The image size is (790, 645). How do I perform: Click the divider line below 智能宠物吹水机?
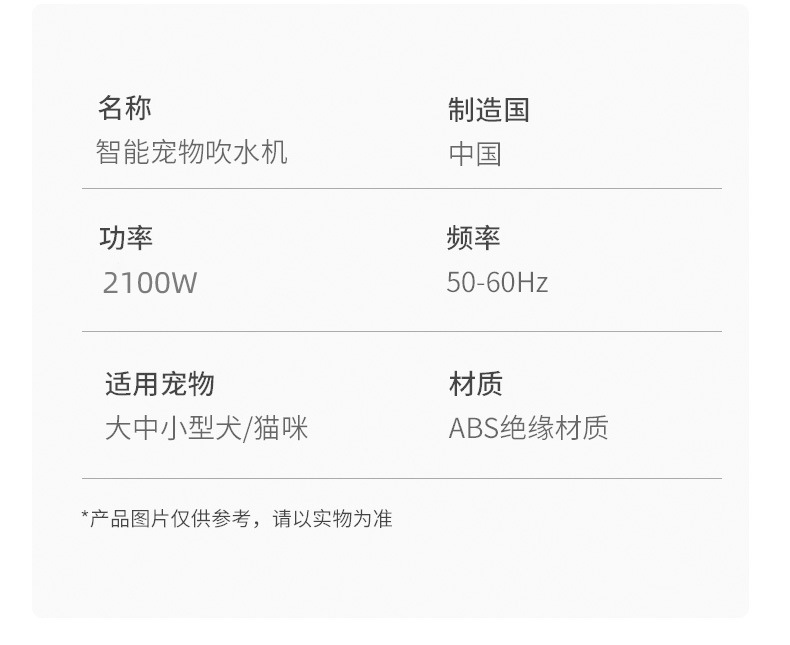401,188
